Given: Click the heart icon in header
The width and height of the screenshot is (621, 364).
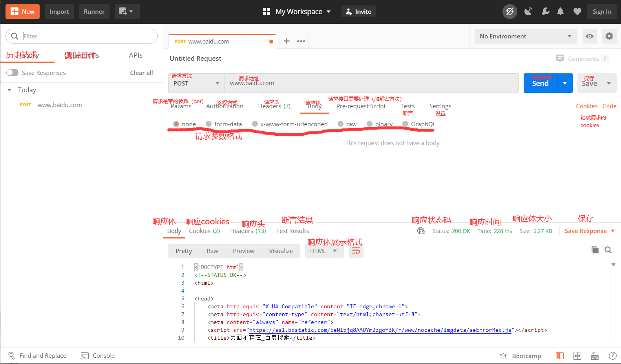Looking at the screenshot, I should (x=577, y=12).
